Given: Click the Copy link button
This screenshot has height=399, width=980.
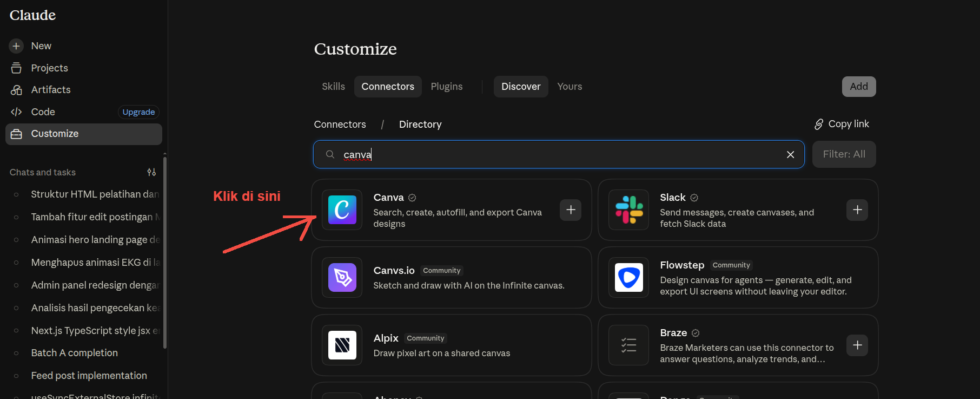Looking at the screenshot, I should [x=842, y=124].
